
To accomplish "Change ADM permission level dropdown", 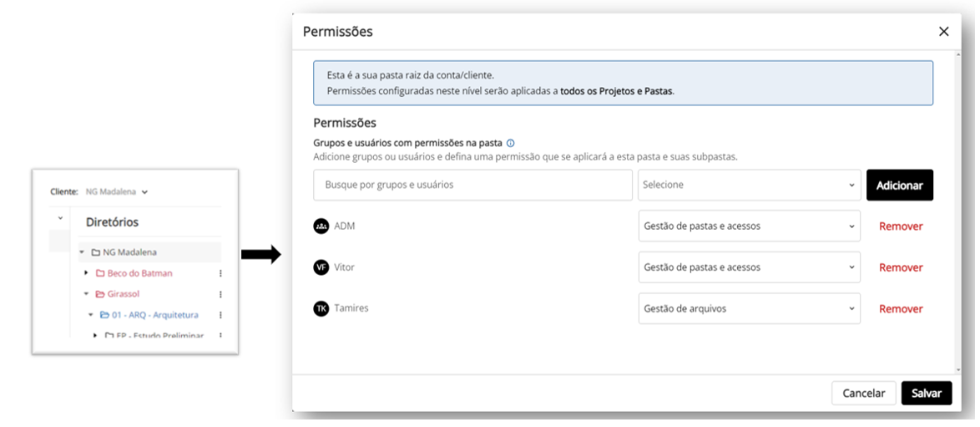I will (x=749, y=226).
